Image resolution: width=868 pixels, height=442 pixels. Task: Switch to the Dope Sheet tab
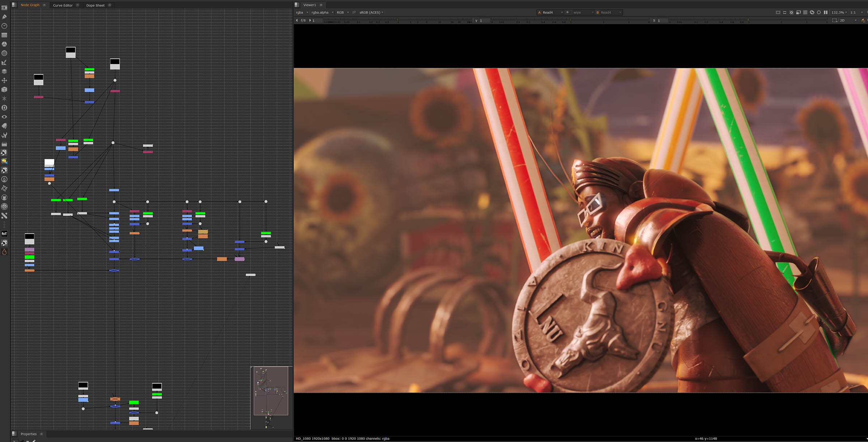[95, 5]
